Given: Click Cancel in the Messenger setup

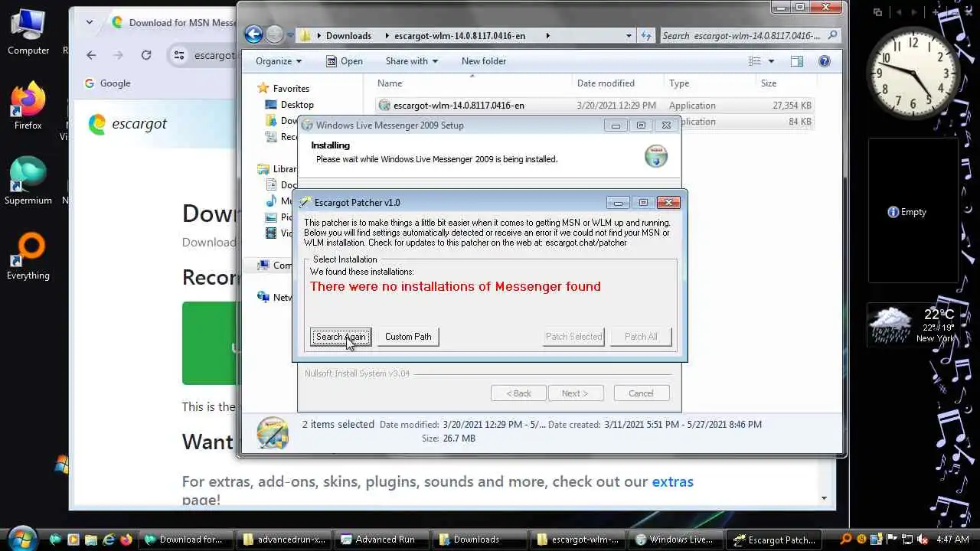Looking at the screenshot, I should point(641,393).
